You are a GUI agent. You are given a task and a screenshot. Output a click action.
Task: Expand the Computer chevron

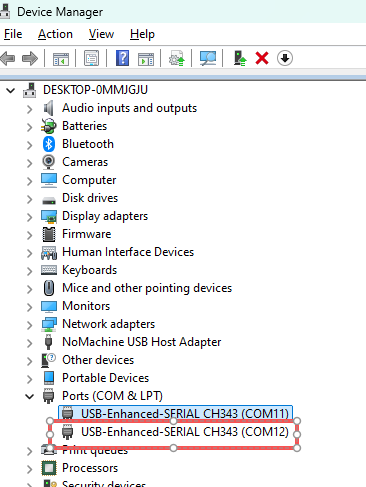pos(30,181)
